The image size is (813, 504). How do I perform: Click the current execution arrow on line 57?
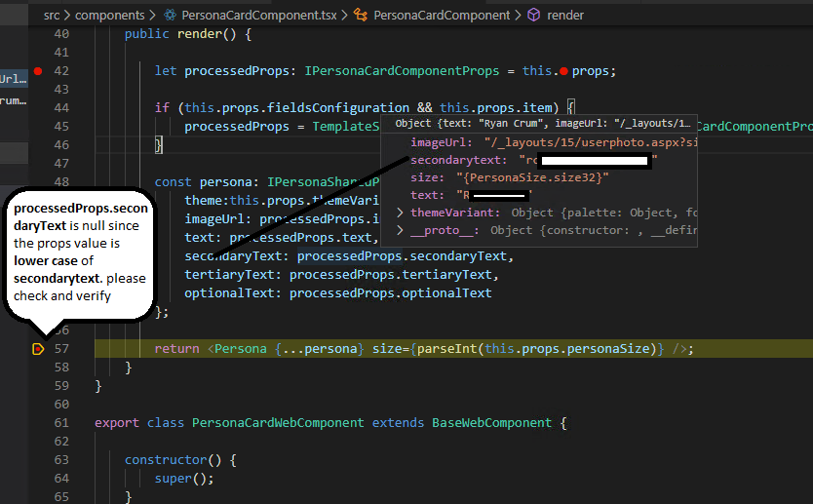tap(38, 349)
